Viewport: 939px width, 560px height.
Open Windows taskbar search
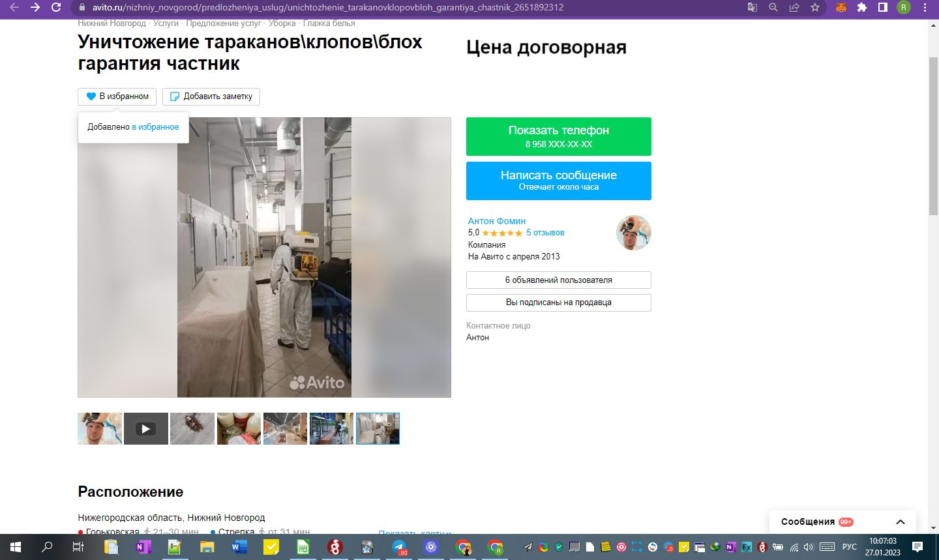pos(47,547)
